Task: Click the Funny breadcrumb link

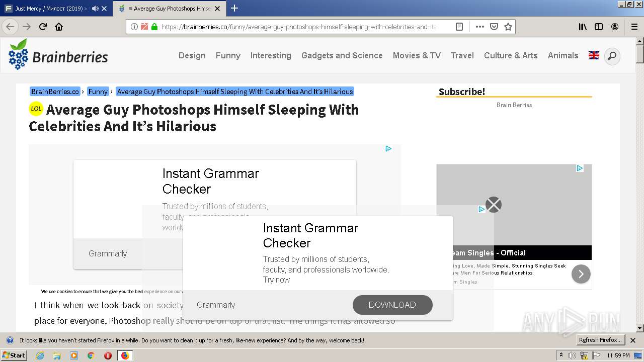Action: tap(98, 92)
